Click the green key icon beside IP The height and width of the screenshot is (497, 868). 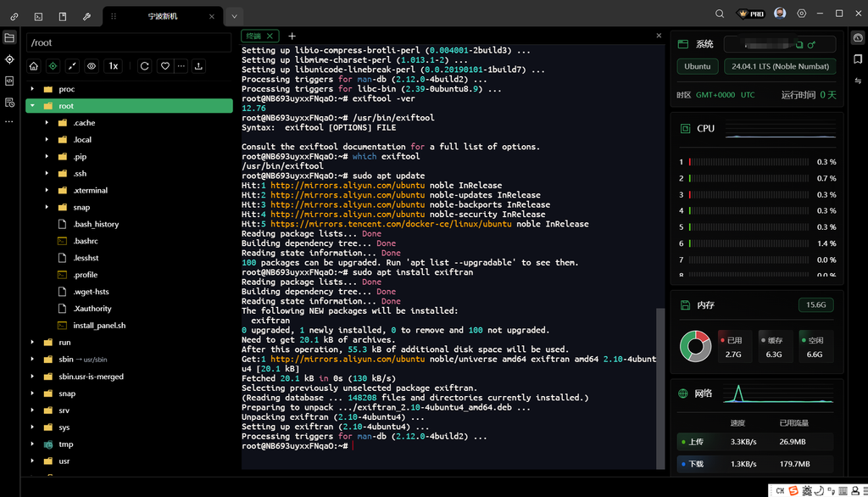[x=811, y=44]
